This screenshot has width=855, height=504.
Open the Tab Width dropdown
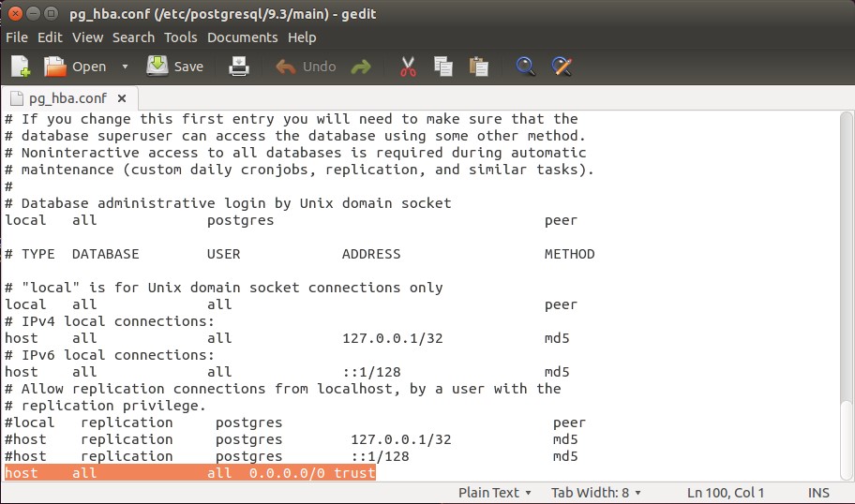tap(596, 493)
